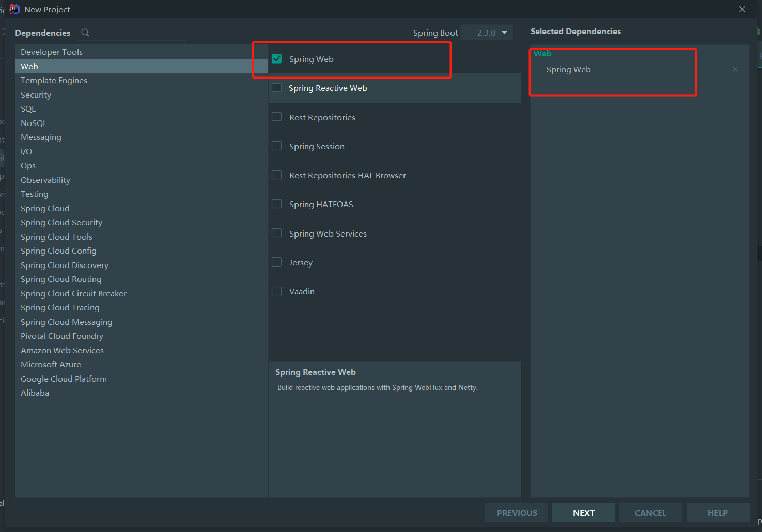The height and width of the screenshot is (532, 762).
Task: Select the Web category
Action: 142,66
